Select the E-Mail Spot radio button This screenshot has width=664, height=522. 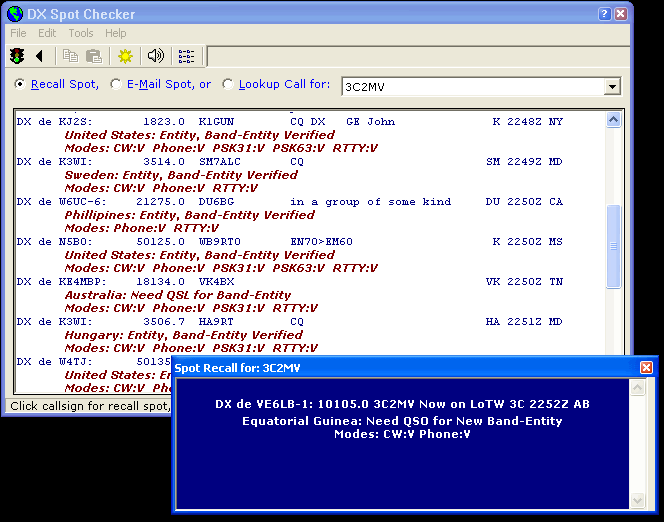[x=116, y=84]
